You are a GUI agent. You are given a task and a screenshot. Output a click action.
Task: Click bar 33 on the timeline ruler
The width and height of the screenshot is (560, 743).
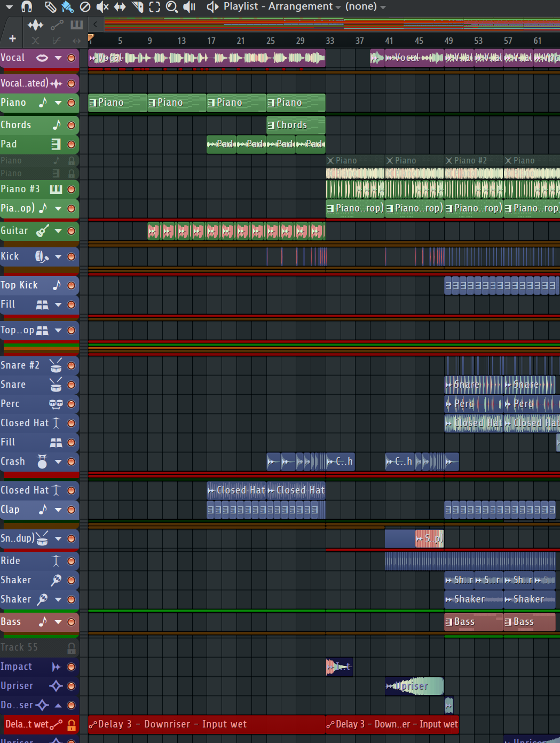[330, 41]
